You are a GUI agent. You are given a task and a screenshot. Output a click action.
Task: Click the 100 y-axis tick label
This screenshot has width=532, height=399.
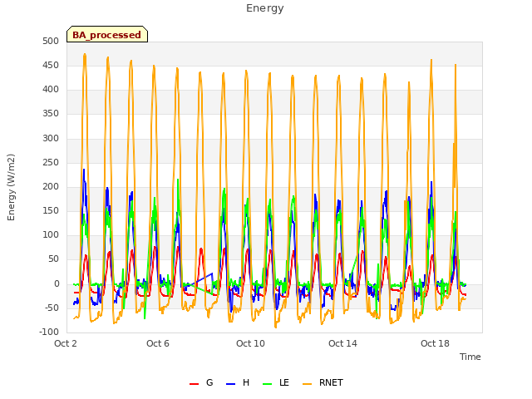tap(51, 234)
